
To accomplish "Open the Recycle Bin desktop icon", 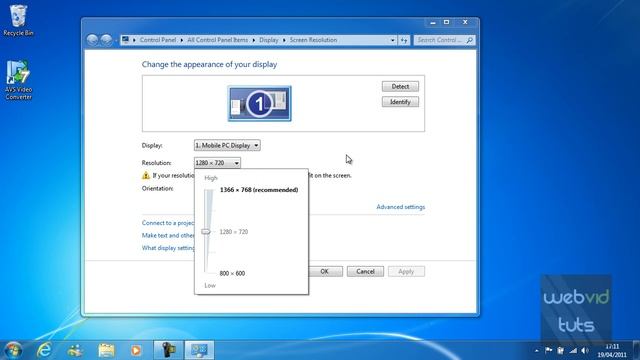I will (x=18, y=20).
